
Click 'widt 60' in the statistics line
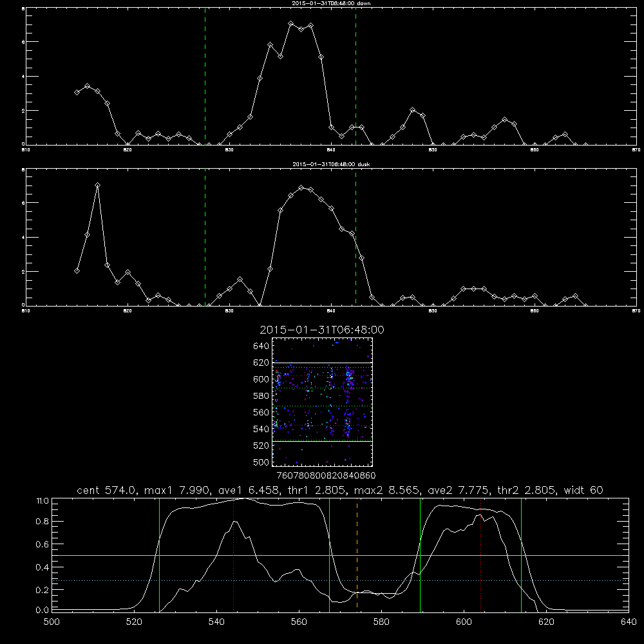pos(583,490)
